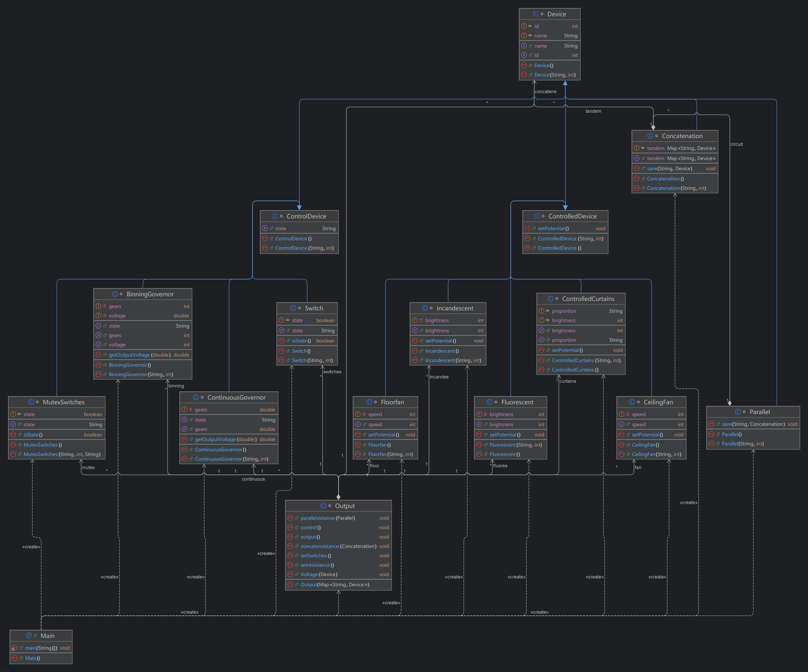Click method icon beside main(String[])

tap(15, 648)
